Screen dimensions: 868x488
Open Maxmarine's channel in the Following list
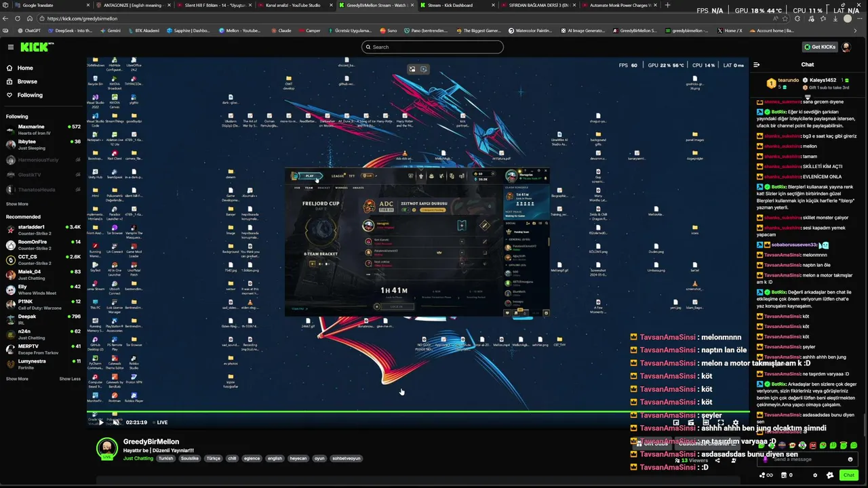tap(43, 129)
